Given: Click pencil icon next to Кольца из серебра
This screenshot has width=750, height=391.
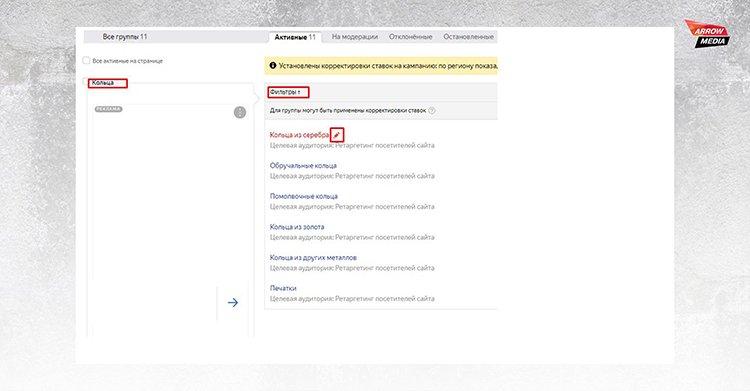Looking at the screenshot, I should 337,135.
